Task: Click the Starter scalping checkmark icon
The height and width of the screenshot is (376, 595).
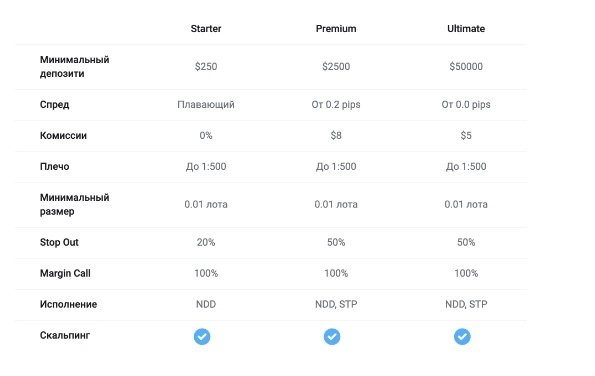Action: point(202,337)
